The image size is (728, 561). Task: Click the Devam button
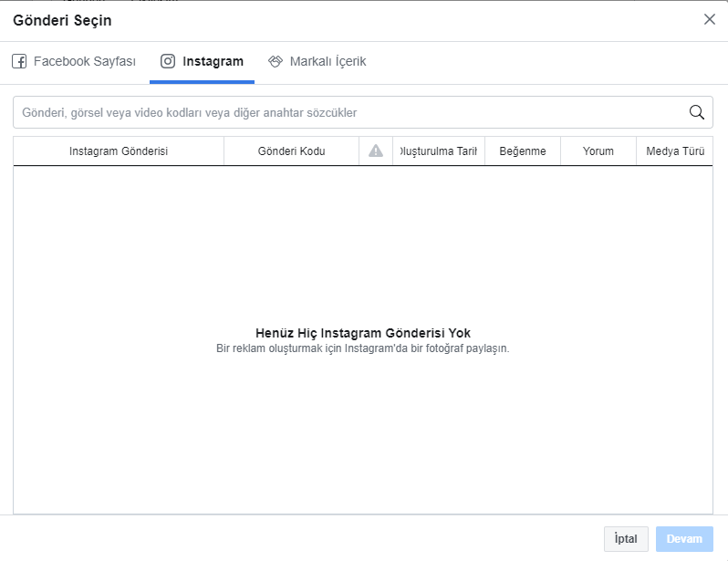pos(684,539)
